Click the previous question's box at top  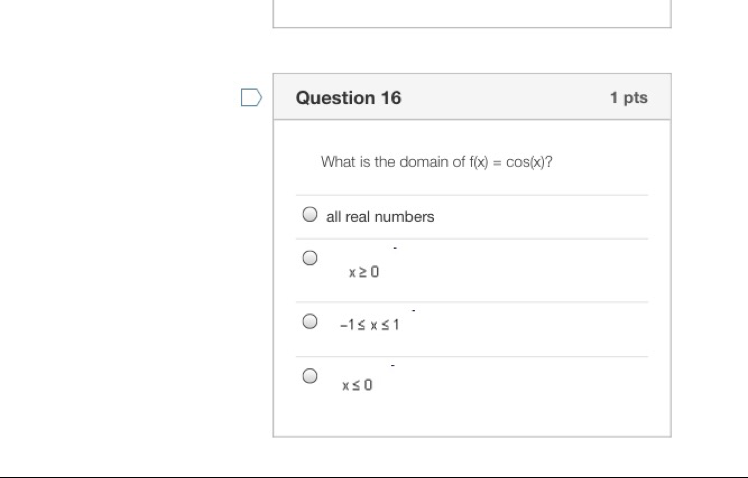[471, 13]
